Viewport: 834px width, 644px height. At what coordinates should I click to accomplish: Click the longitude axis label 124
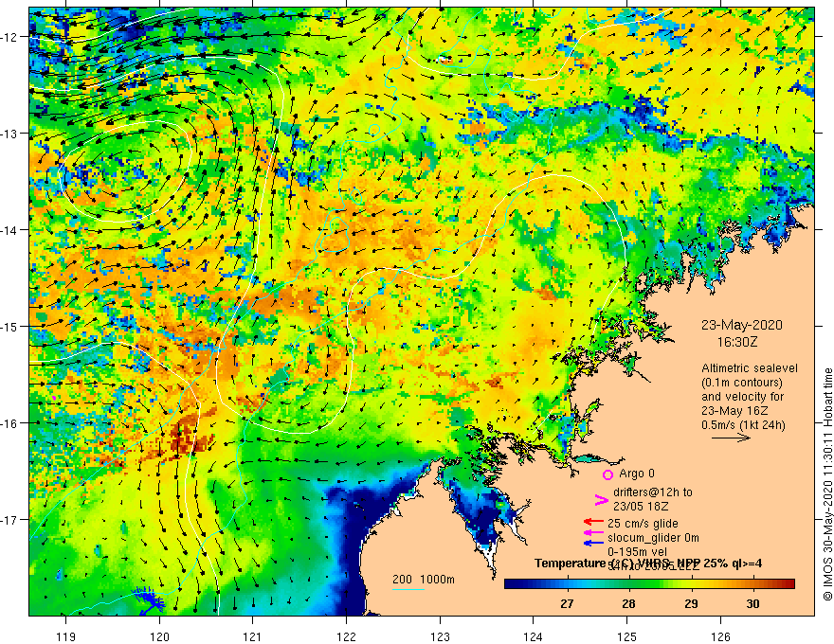click(534, 636)
